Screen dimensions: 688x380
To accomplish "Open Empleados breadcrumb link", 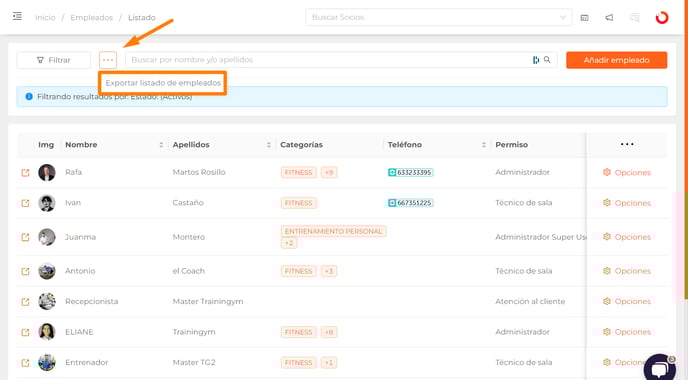I will click(x=92, y=18).
